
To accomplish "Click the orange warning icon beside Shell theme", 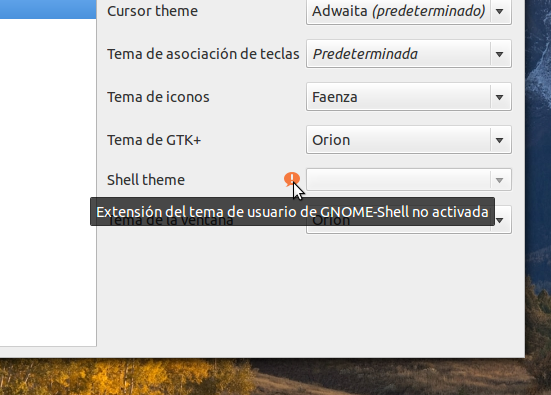I will [x=292, y=179].
